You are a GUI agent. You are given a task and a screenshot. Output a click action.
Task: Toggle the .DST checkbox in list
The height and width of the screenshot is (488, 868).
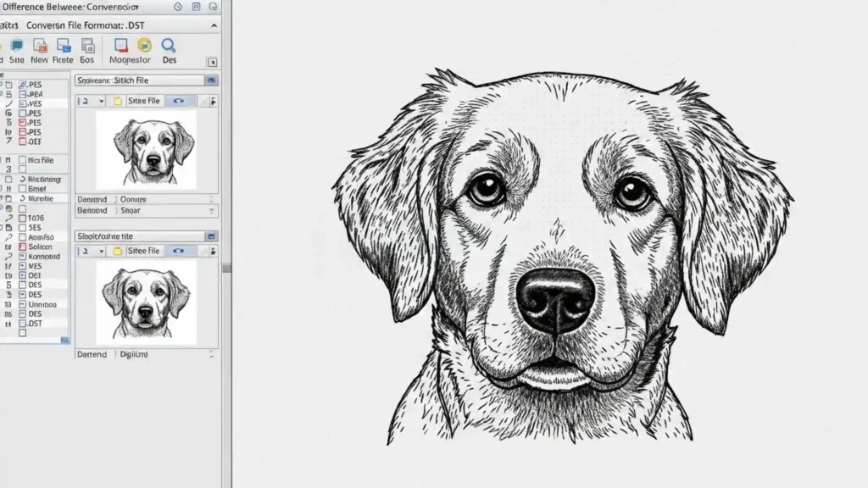pyautogui.click(x=23, y=323)
